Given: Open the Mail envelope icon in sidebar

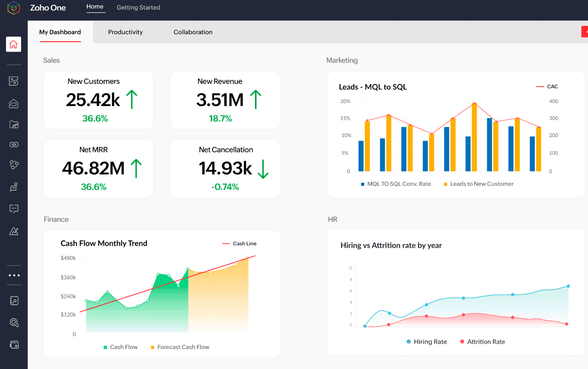Looking at the screenshot, I should click(13, 104).
